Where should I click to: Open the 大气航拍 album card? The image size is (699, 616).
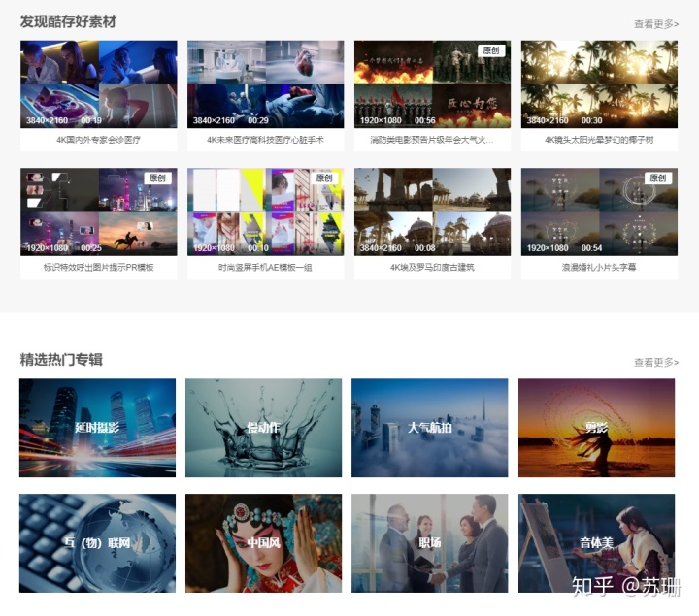(430, 428)
